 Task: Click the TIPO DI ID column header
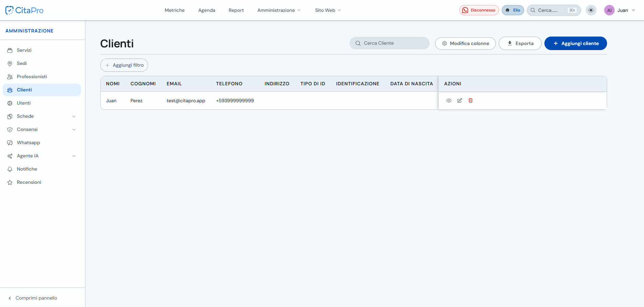click(x=313, y=84)
